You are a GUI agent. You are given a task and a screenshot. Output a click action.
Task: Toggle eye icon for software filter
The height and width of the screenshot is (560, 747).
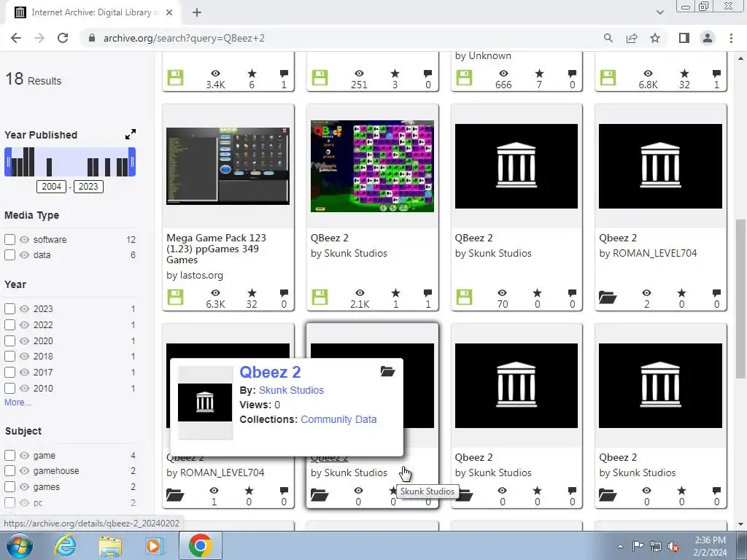(x=24, y=239)
